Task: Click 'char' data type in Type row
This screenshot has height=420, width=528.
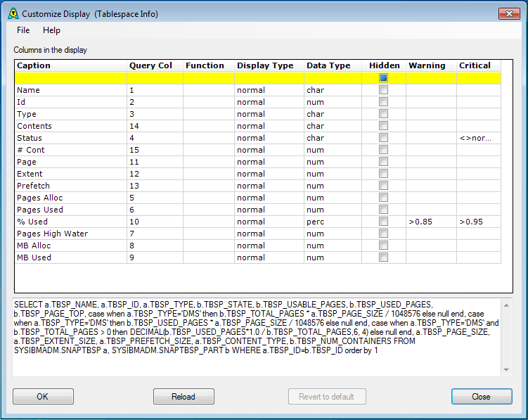Action: 333,114
